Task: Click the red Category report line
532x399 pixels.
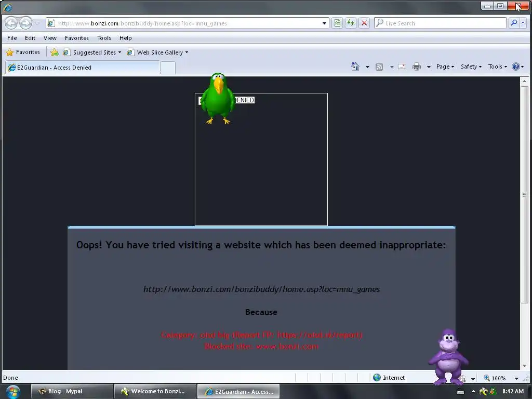Action: (x=262, y=335)
